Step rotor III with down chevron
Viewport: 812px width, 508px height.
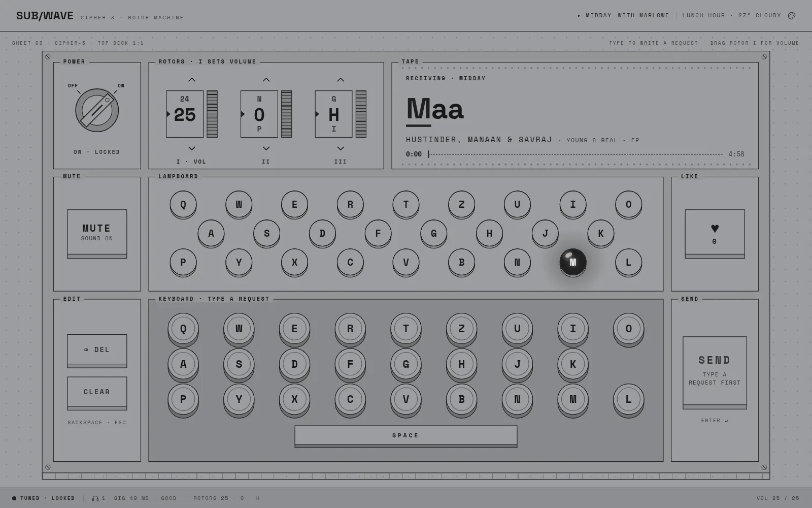tap(341, 148)
